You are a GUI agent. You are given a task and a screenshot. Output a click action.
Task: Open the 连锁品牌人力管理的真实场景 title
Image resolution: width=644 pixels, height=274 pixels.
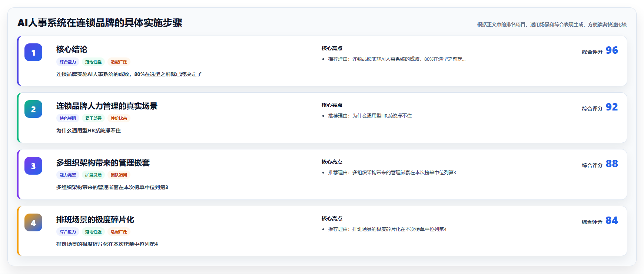[x=107, y=106]
